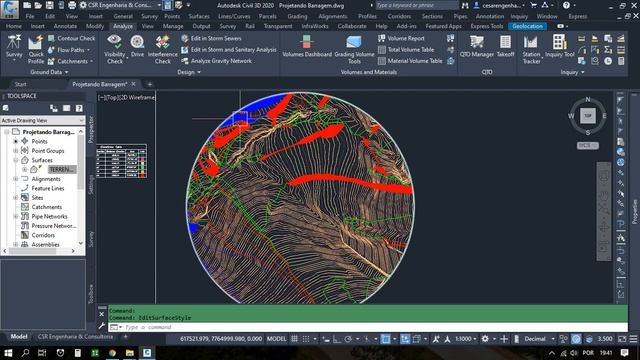The height and width of the screenshot is (360, 640).
Task: Open Windows Start menu
Action: [x=8, y=353]
